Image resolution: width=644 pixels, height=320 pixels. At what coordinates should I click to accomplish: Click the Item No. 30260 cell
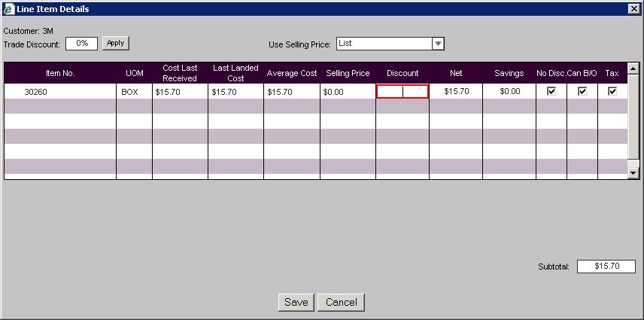pos(60,91)
